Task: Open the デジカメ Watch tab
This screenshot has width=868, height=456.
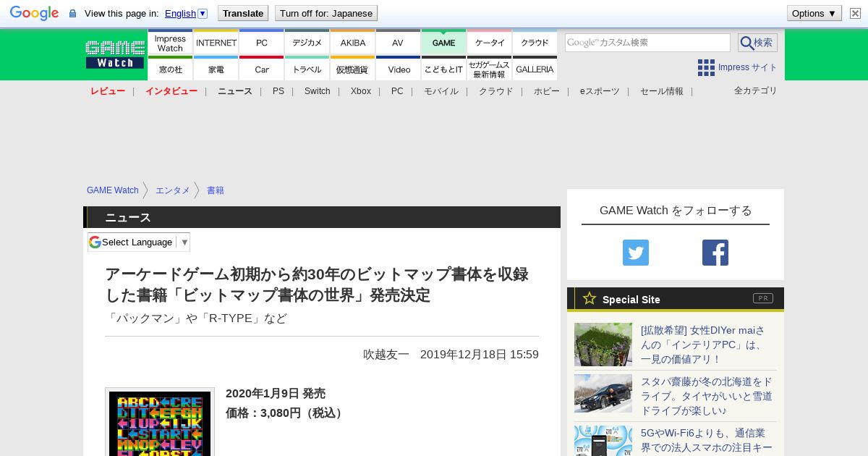Action: point(307,43)
